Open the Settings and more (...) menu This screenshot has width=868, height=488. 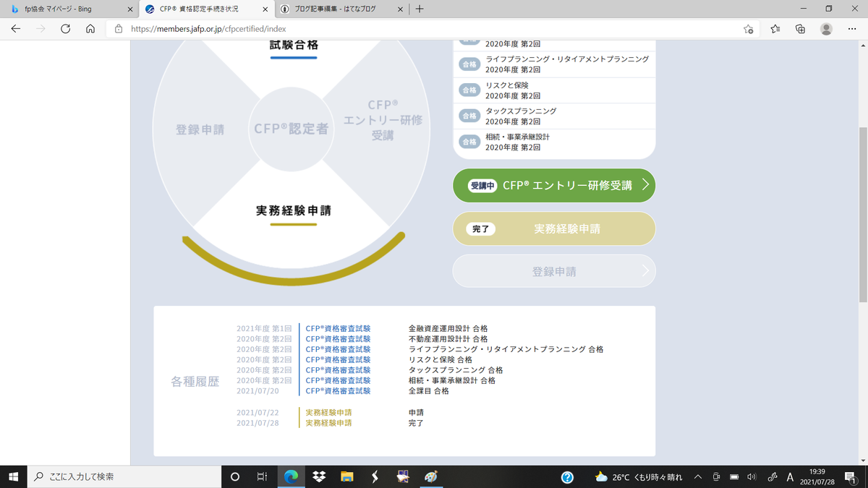point(851,29)
